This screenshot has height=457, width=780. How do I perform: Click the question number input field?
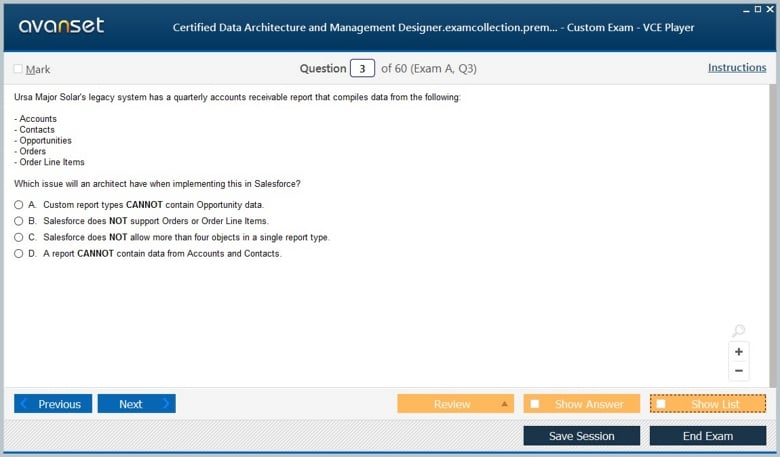pyautogui.click(x=362, y=68)
